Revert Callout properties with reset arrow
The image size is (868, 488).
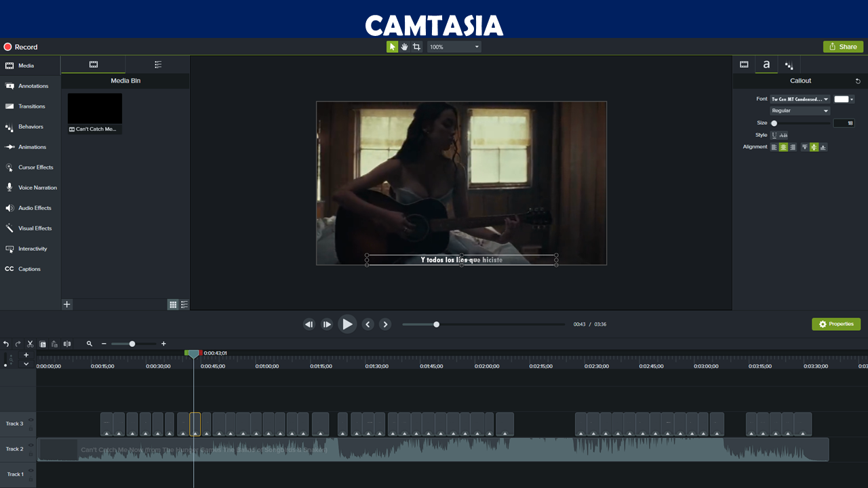(x=858, y=81)
